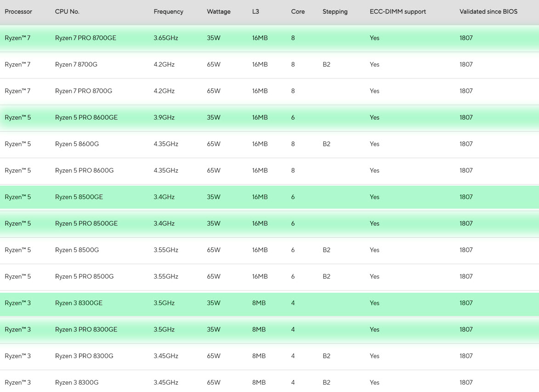Viewport: 539px width, 392px height.
Task: Click the Ryzen 7 PRO 8700GE entry
Action: pos(85,38)
